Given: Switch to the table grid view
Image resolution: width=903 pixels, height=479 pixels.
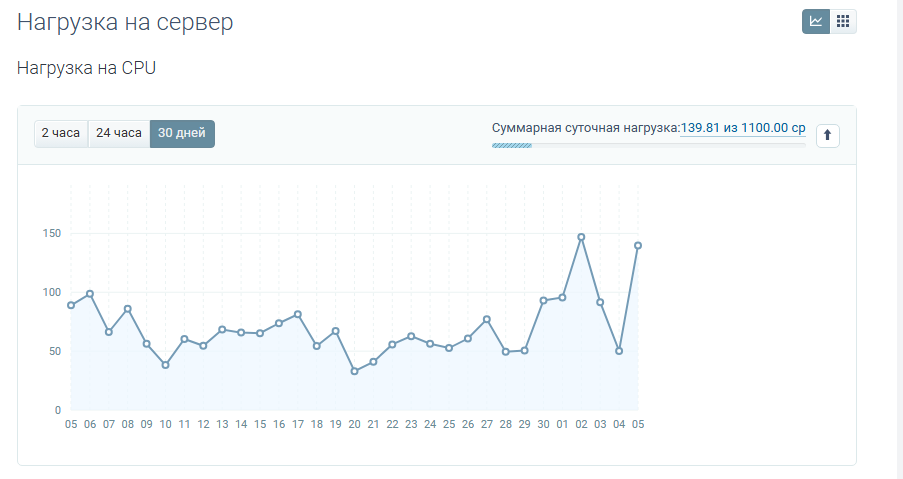Looking at the screenshot, I should click(843, 21).
